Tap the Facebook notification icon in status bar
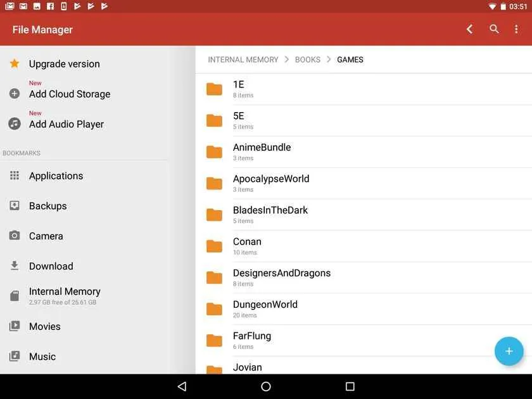The height and width of the screenshot is (399, 532). pyautogui.click(x=50, y=6)
